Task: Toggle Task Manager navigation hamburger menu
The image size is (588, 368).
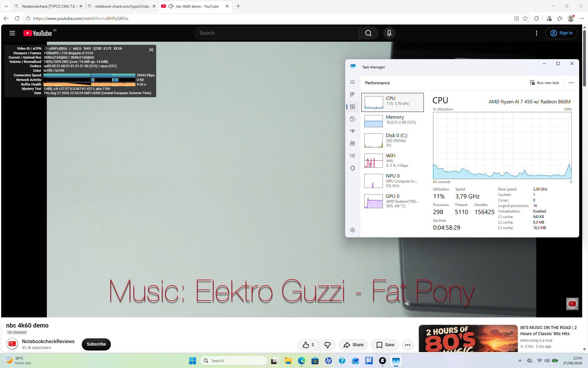Action: [352, 82]
